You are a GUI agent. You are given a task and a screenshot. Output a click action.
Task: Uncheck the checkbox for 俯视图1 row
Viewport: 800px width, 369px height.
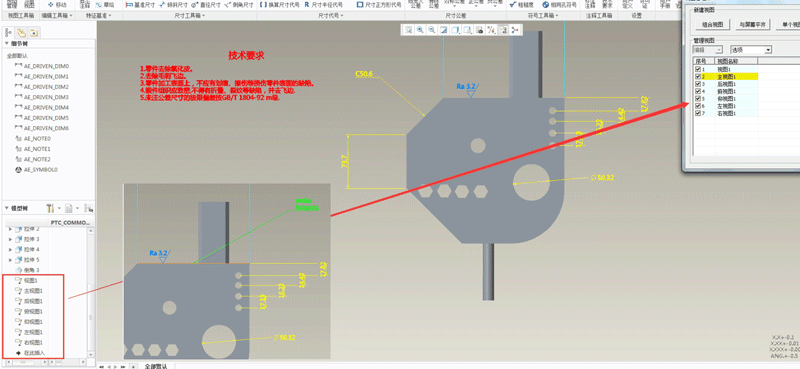coord(697,91)
